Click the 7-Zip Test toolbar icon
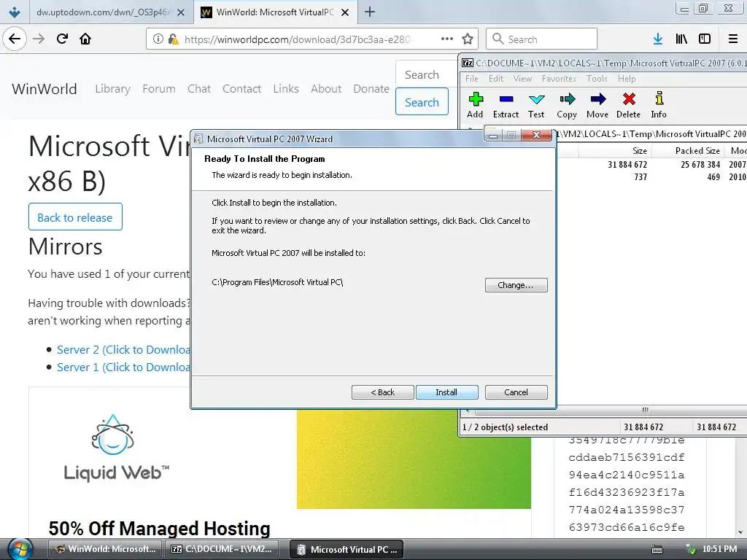 tap(536, 99)
